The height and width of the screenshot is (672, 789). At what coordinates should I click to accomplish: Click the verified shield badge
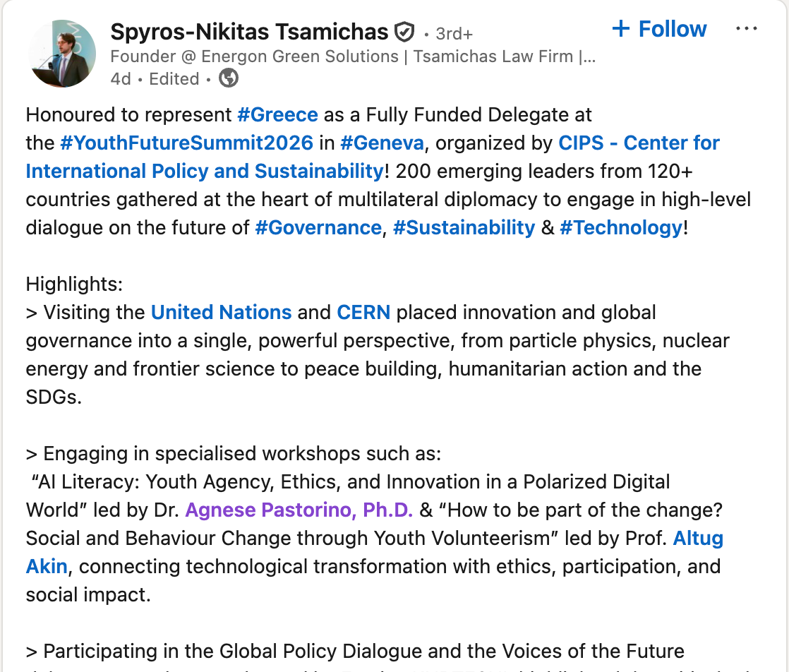click(404, 32)
